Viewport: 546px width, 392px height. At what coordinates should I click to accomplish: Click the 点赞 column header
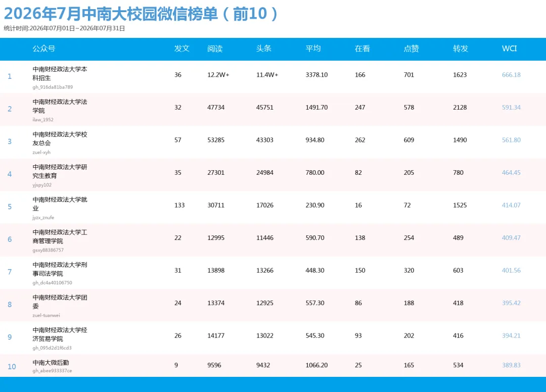pyautogui.click(x=411, y=48)
